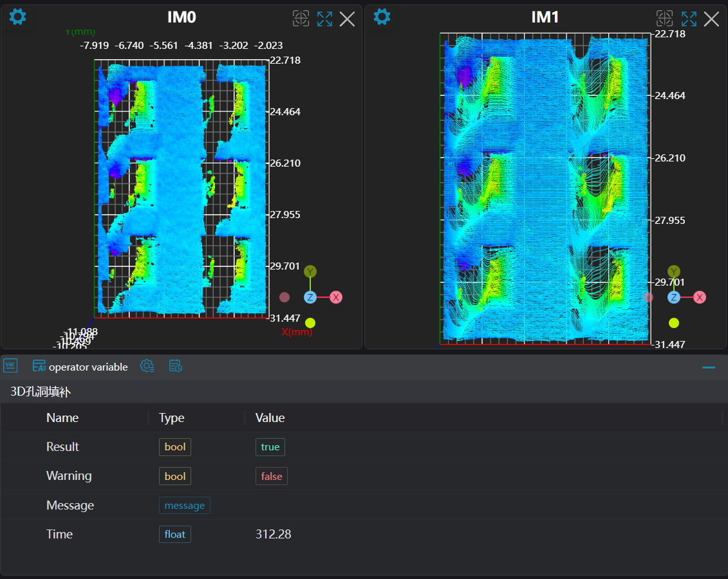The height and width of the screenshot is (579, 728).
Task: Open the IM1 viewer settings gear
Action: click(382, 17)
